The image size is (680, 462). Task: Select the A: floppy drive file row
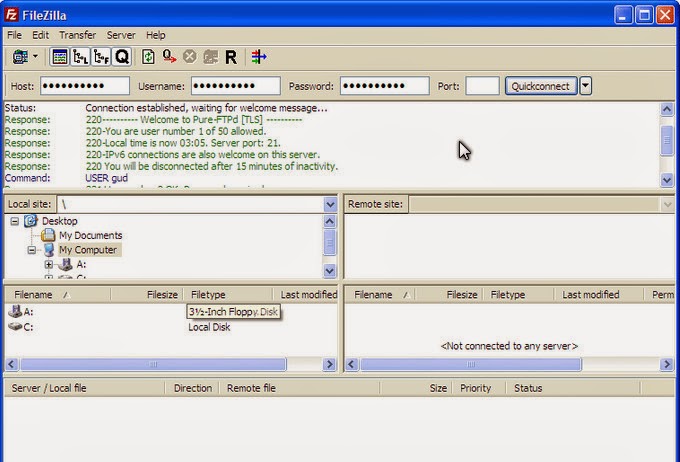[171, 311]
